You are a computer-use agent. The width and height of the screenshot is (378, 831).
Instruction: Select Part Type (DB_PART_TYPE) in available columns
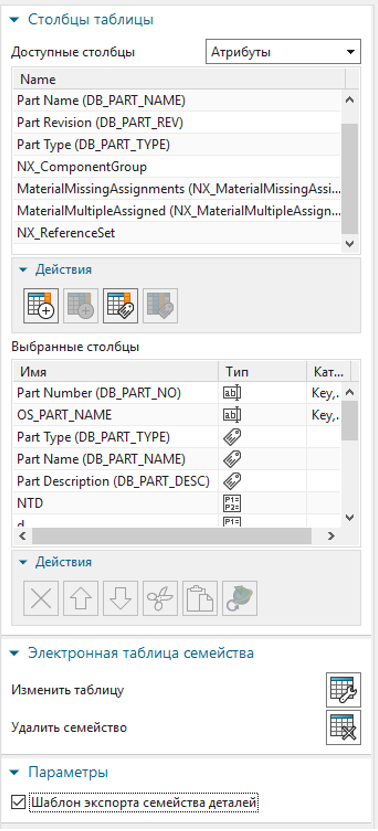pos(177,144)
